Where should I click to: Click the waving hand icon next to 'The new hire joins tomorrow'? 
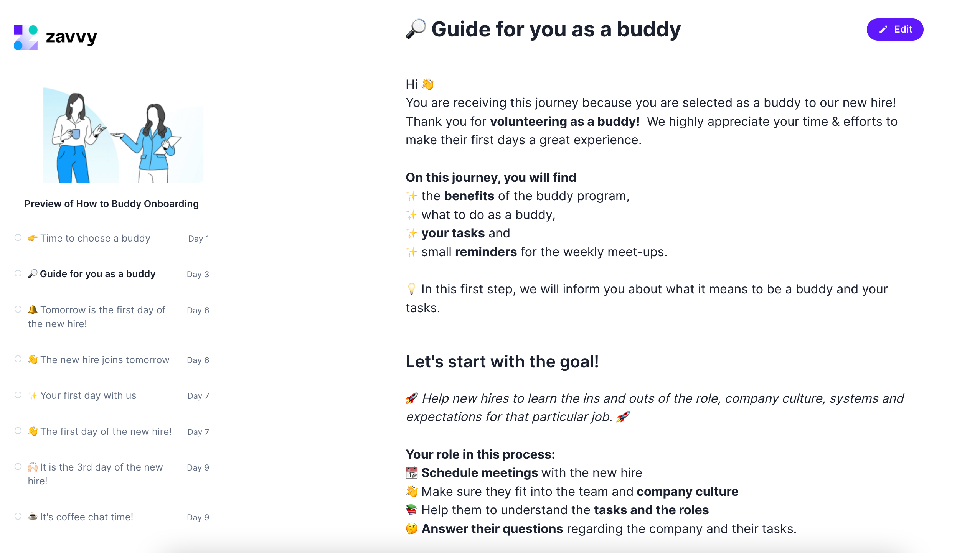[x=33, y=360]
